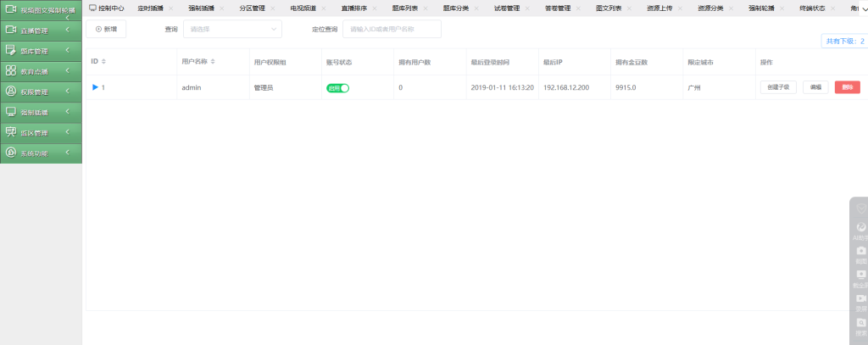Click the 截图 camera icon in floating panel
This screenshot has width=868, height=345.
pyautogui.click(x=861, y=251)
